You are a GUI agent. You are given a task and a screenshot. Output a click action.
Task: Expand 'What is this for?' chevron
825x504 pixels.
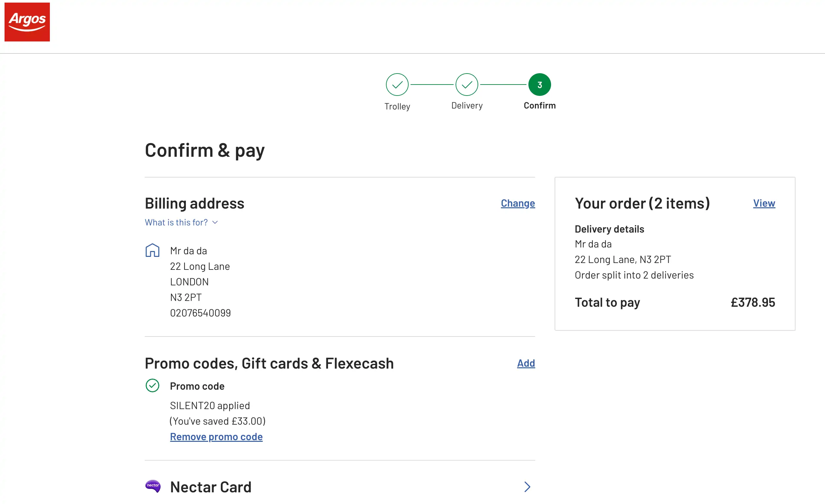(x=215, y=223)
